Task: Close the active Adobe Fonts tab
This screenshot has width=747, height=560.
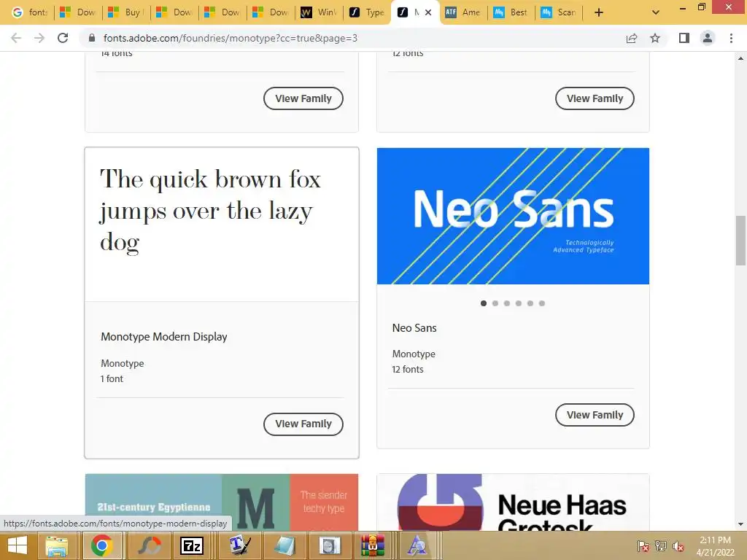Action: pos(428,12)
